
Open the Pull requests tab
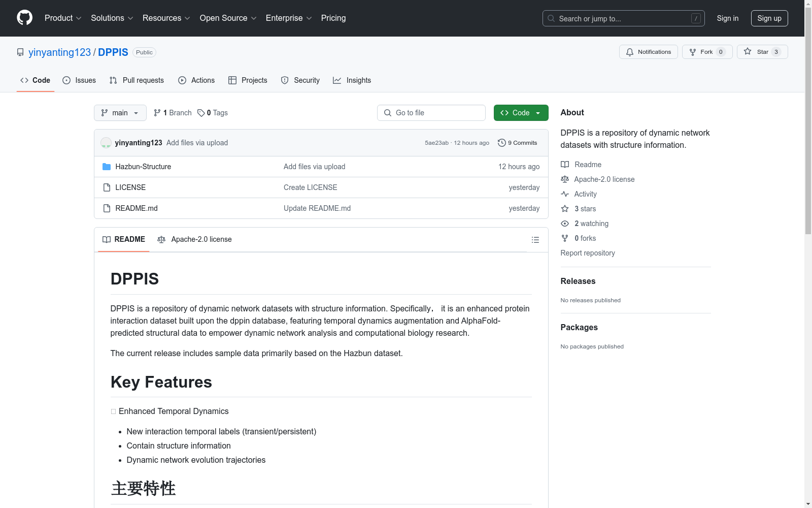click(x=137, y=80)
